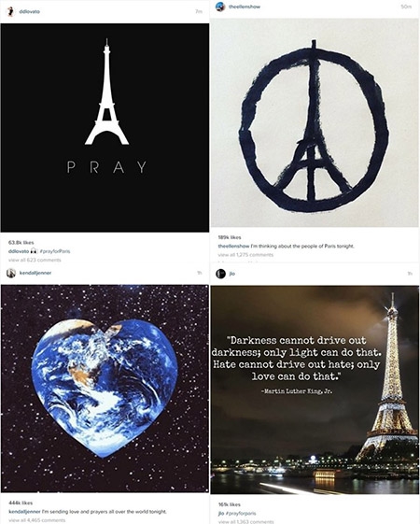Open the Martin Luther King quote image
Screen dimensions: 420x524
point(315,389)
